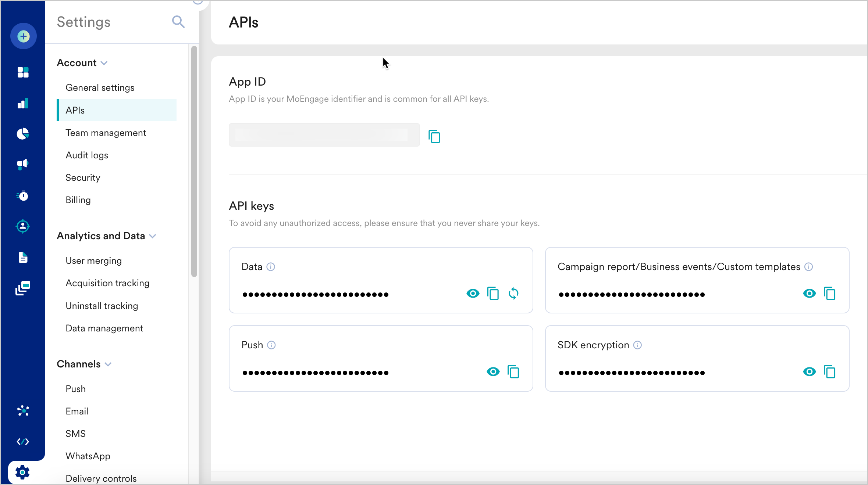868x485 pixels.
Task: Reveal the Push API key
Action: point(493,372)
